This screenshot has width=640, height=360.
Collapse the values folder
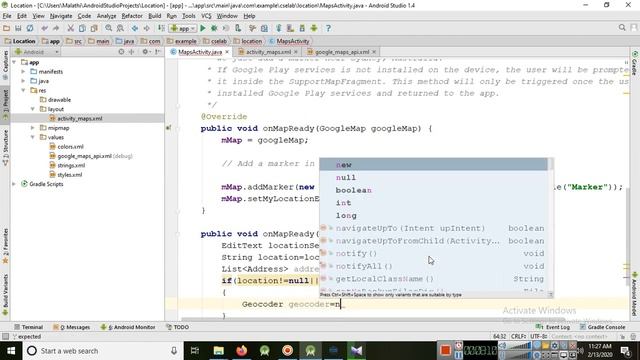tap(33, 138)
